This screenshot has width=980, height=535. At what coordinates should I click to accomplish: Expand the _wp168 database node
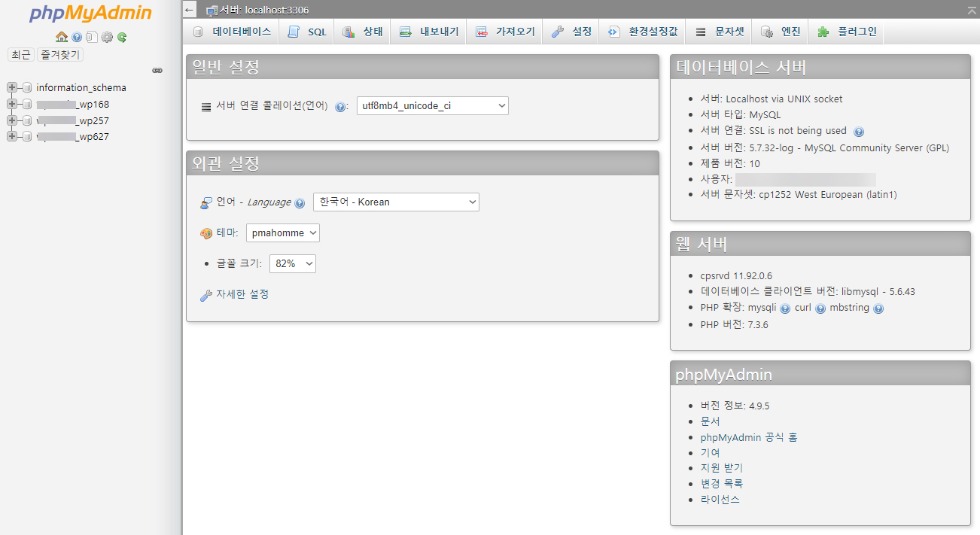pos(11,105)
